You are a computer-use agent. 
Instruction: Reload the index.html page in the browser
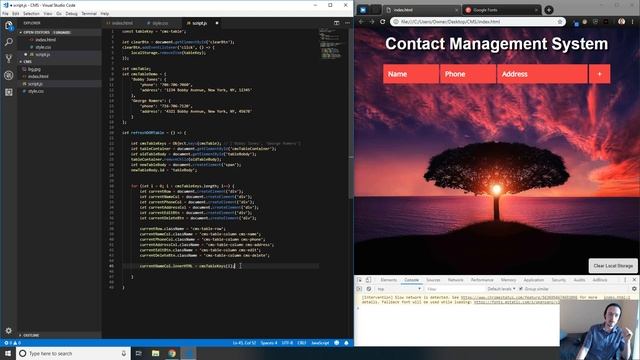pyautogui.click(x=382, y=22)
